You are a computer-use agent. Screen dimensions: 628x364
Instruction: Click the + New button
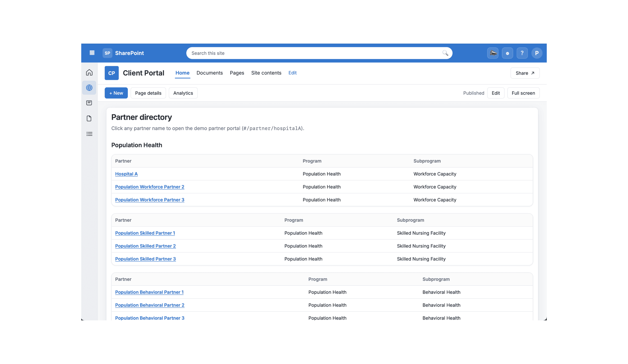coord(116,93)
